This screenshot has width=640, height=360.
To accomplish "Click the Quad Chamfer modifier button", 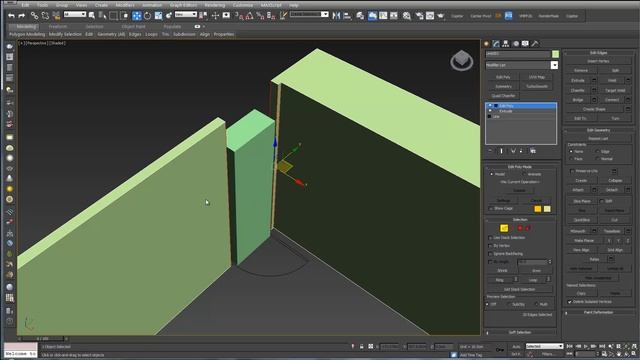I will 503,96.
